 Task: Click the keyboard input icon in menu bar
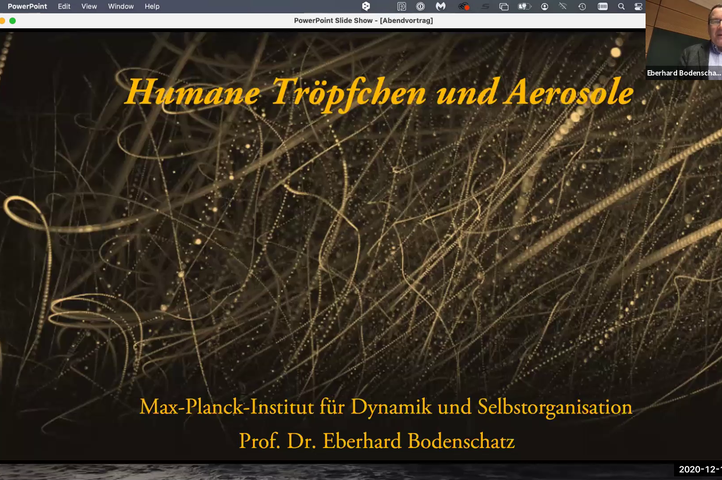(x=602, y=6)
